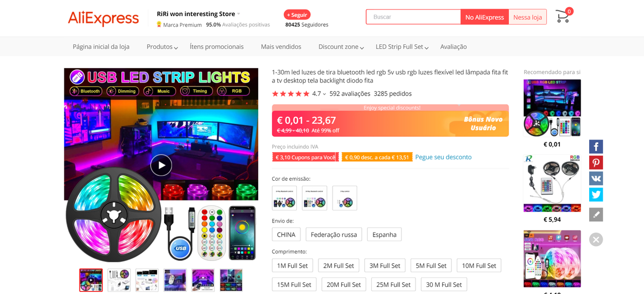Expand the Discount zone dropdown
Screen dimensions: 644x294
coord(341,46)
